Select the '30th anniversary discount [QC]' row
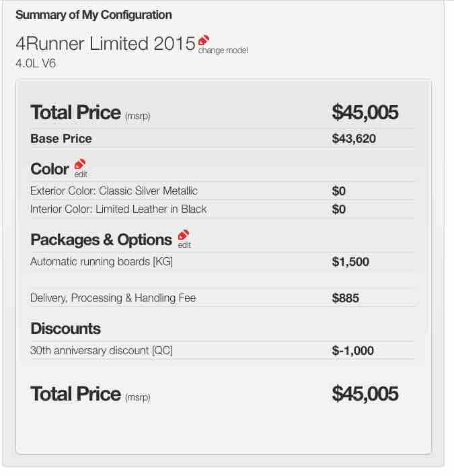The height and width of the screenshot is (476, 454). (222, 351)
